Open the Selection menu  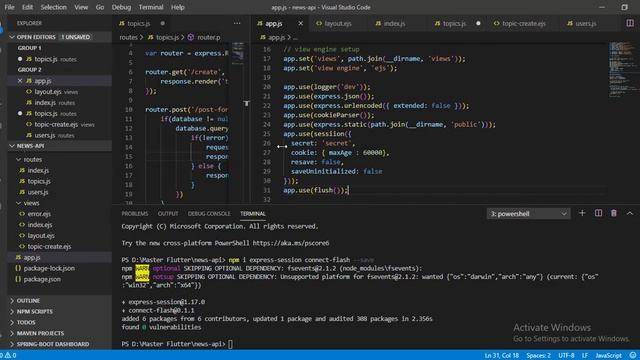tap(53, 7)
